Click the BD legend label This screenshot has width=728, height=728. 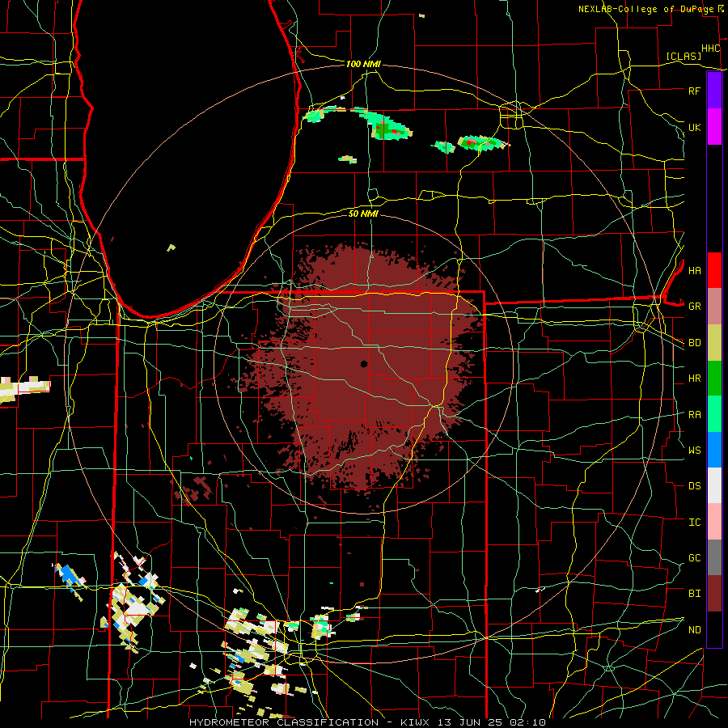coord(694,343)
